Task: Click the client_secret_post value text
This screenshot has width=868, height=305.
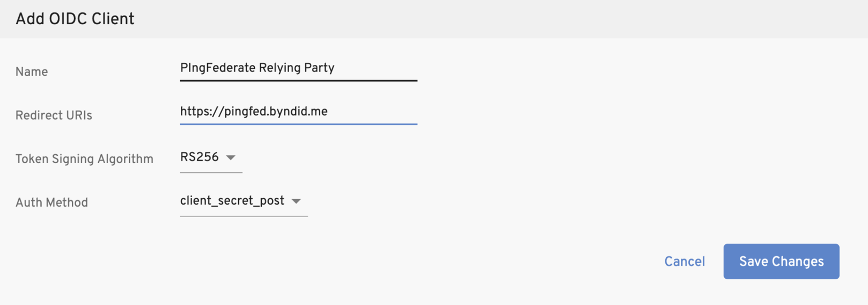Action: [x=232, y=201]
